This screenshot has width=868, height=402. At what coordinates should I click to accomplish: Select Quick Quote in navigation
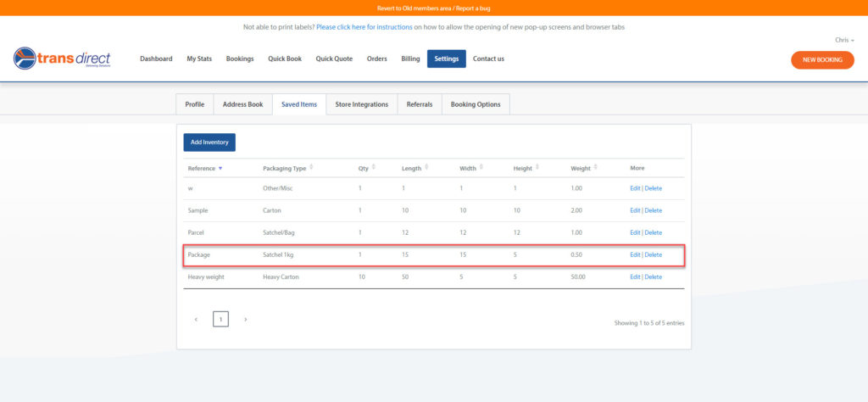pyautogui.click(x=334, y=59)
